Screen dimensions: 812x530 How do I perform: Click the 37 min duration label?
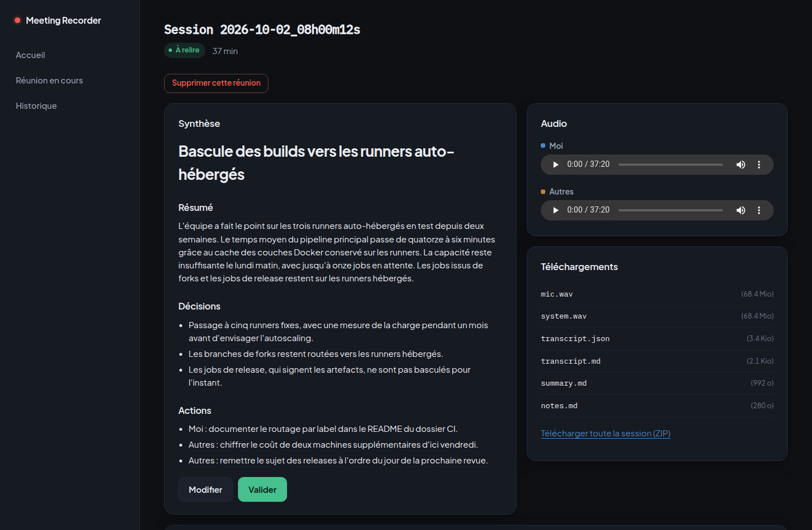coord(225,51)
